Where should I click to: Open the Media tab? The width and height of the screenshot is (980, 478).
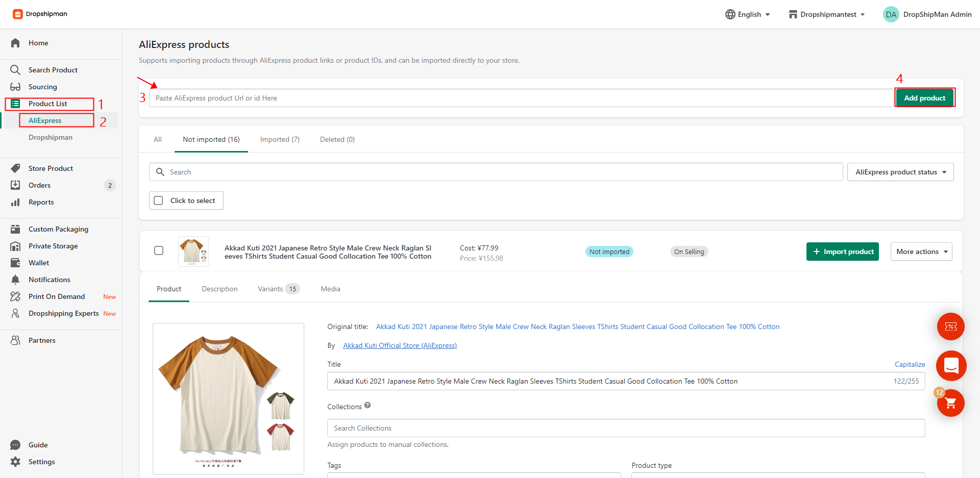click(330, 289)
